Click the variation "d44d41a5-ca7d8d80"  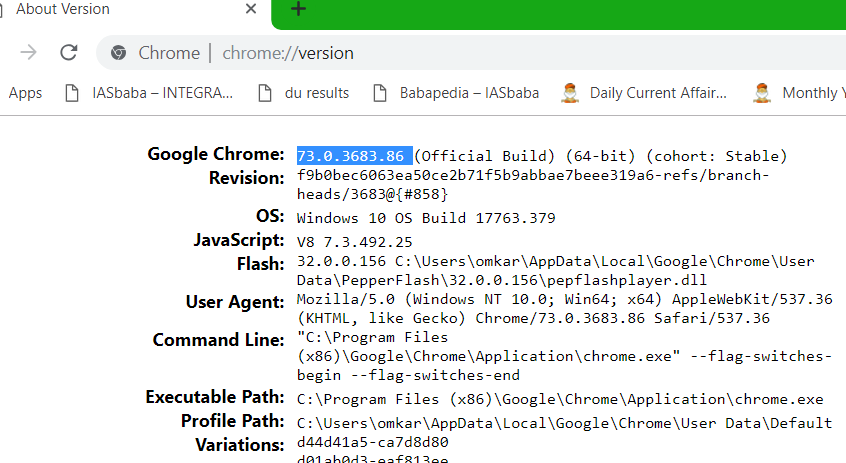(372, 442)
